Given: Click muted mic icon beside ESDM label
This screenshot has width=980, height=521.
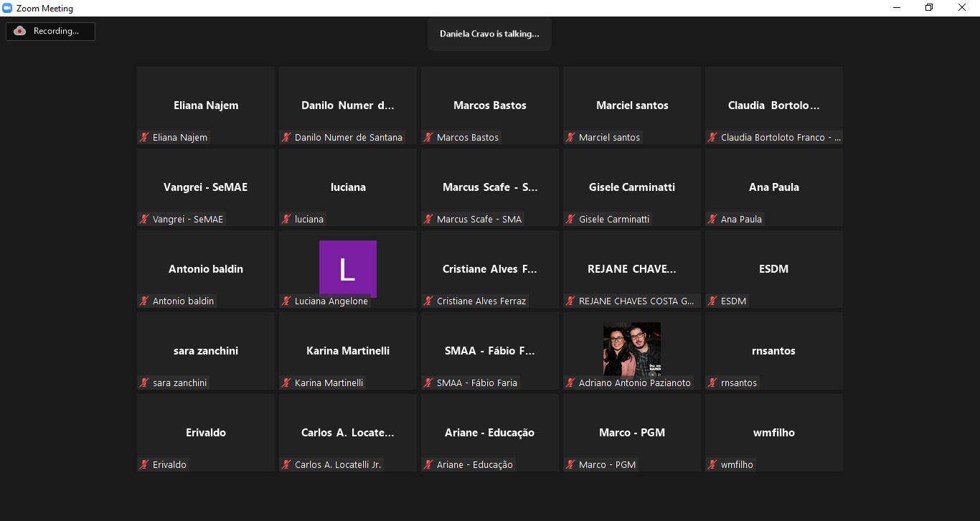Looking at the screenshot, I should [x=712, y=301].
